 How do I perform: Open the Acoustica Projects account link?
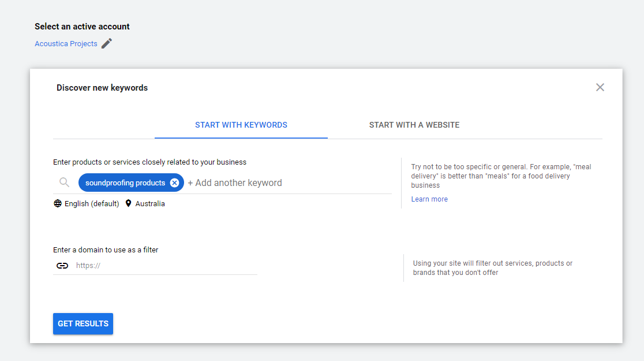66,44
